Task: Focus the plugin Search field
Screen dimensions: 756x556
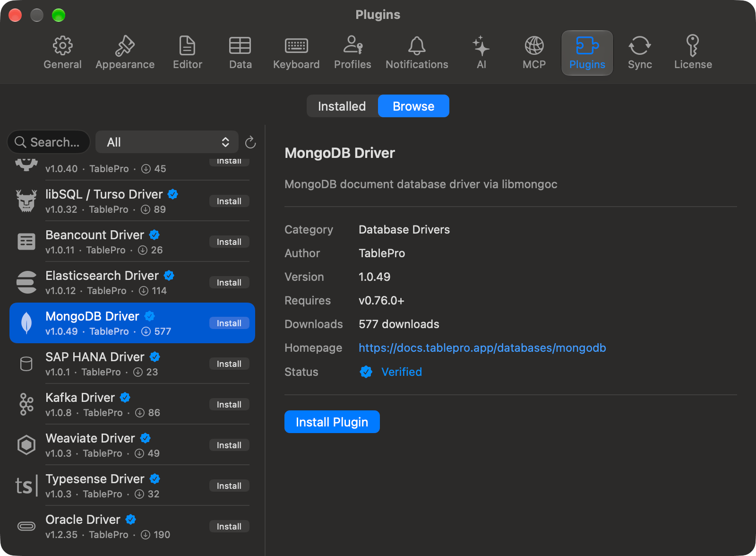Action: coord(49,142)
